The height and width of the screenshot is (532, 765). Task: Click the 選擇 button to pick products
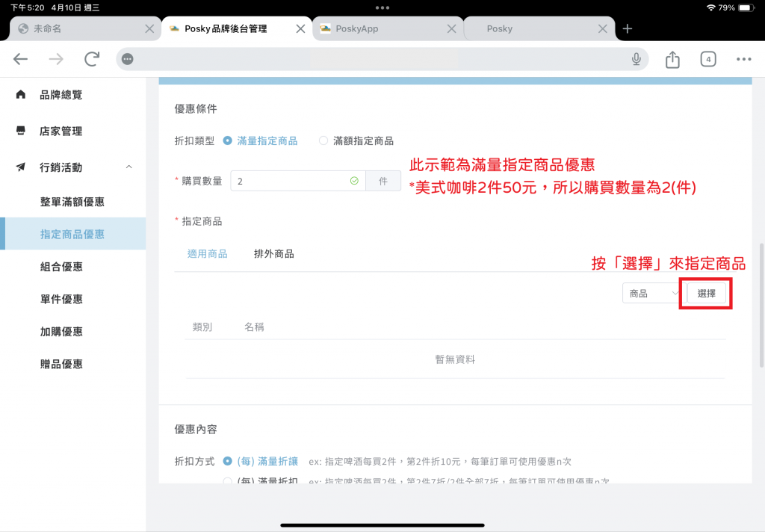[x=706, y=294]
